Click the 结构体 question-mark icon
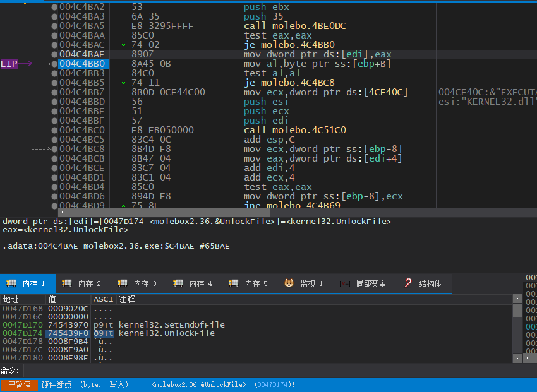537x392 pixels. coord(408,283)
